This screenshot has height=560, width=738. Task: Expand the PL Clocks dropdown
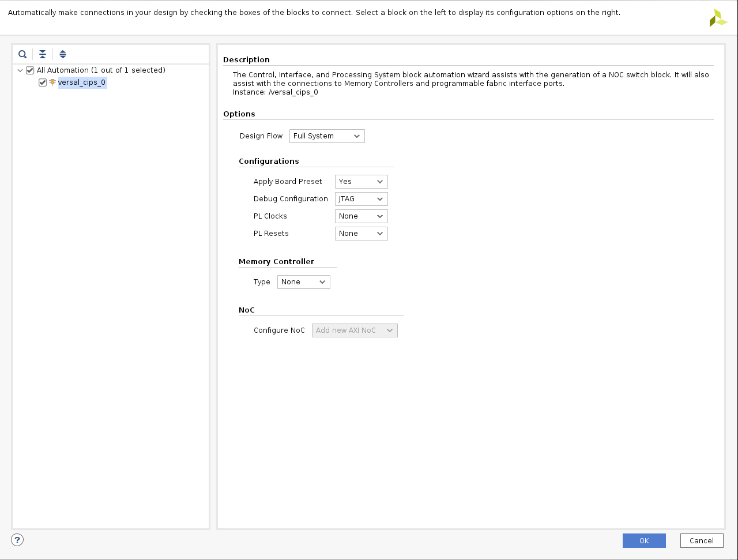pos(361,216)
